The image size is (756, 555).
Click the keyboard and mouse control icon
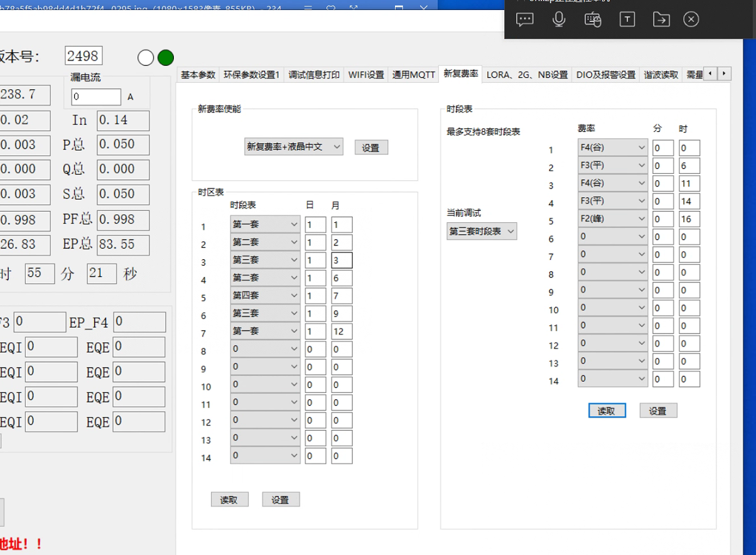pos(593,19)
